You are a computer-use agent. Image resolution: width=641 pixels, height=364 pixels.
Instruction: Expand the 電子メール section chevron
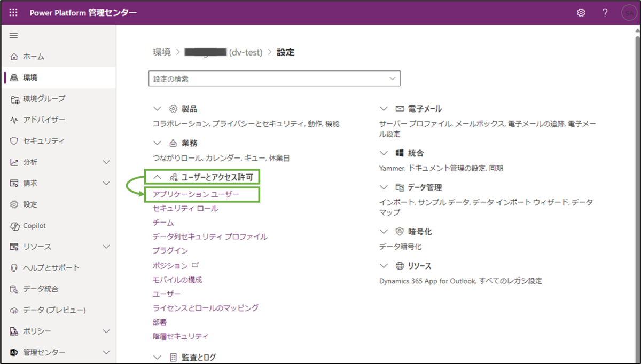384,109
